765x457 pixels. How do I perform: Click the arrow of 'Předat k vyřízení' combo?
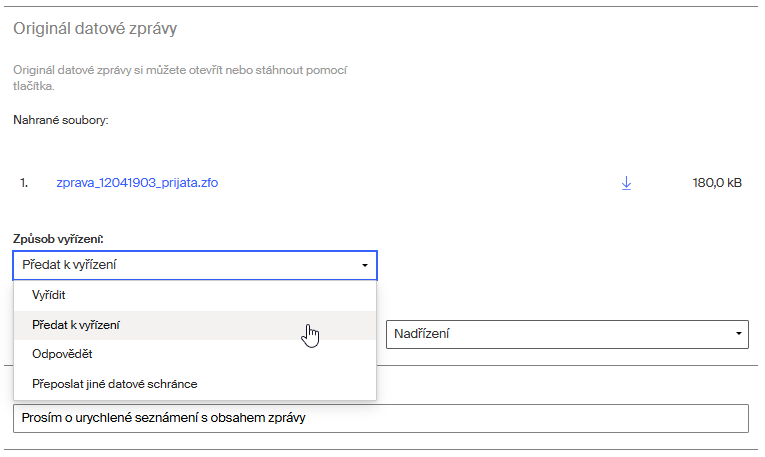(365, 266)
